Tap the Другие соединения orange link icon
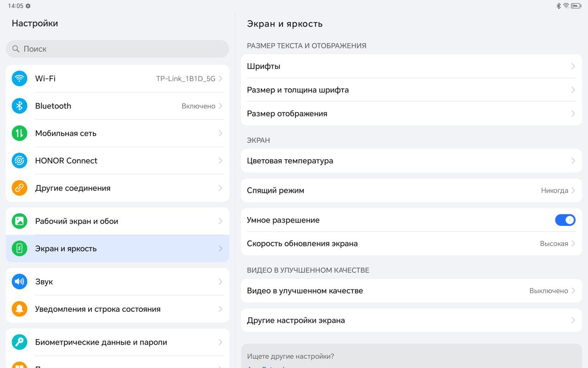Screen dimensions: 588x368 tap(19, 188)
